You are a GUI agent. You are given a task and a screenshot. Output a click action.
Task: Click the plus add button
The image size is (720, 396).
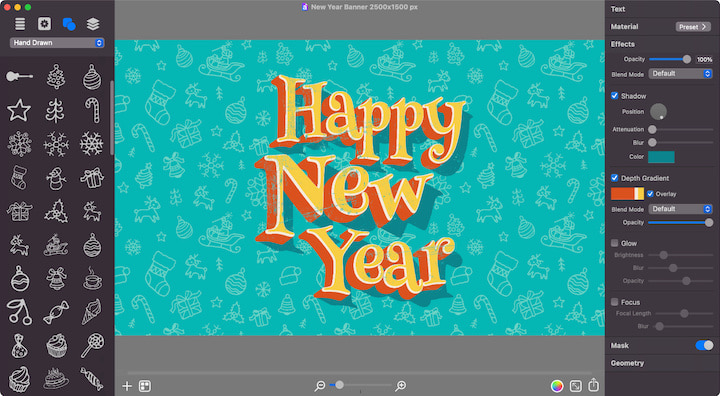click(x=127, y=386)
